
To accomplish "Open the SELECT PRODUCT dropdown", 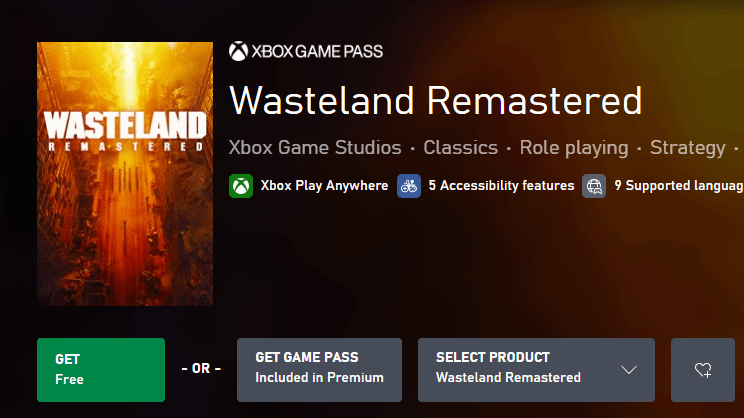I will (x=536, y=370).
